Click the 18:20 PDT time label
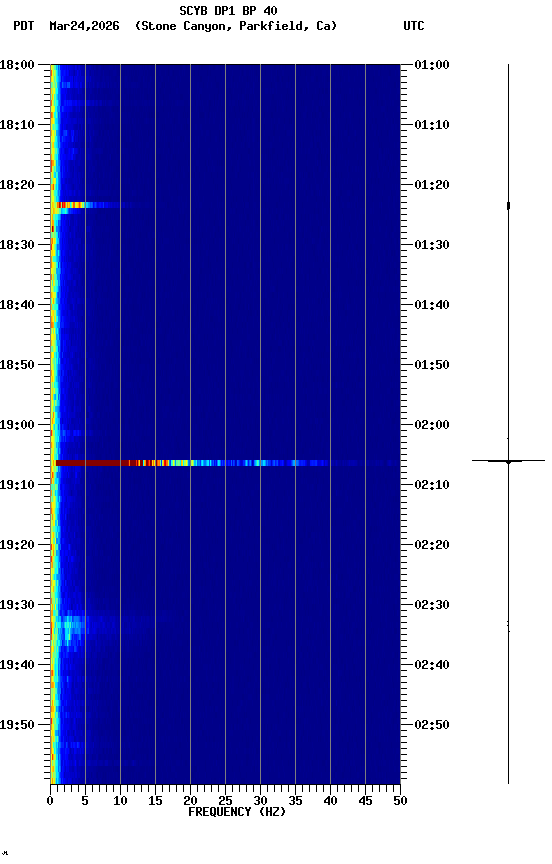Screen dimensions: 552x864 [17, 185]
